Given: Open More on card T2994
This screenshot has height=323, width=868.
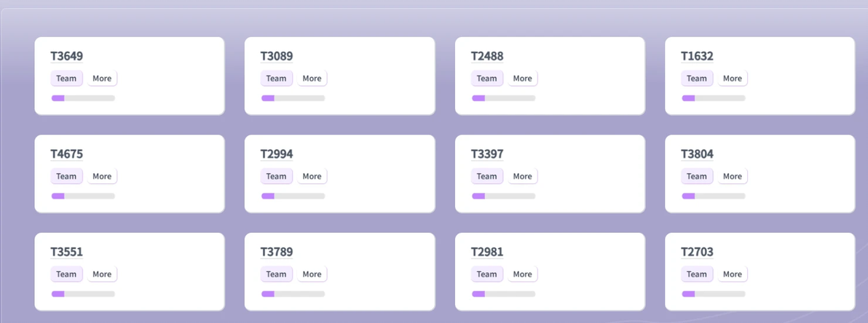Looking at the screenshot, I should [x=312, y=177].
